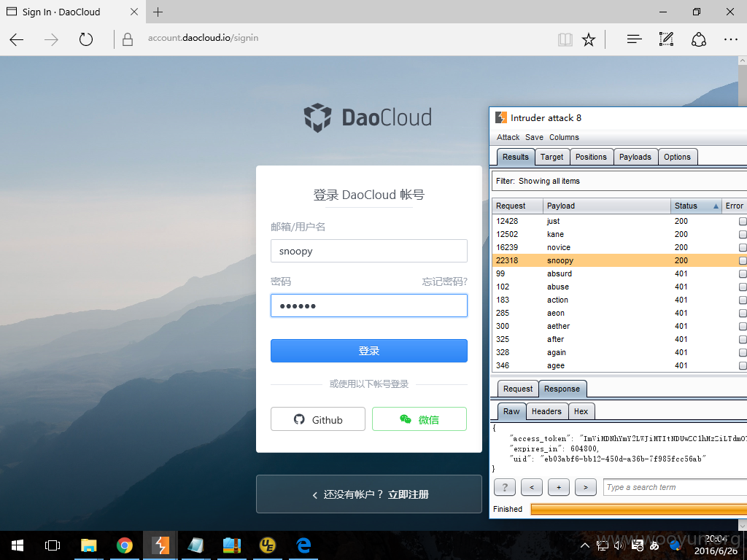This screenshot has height=560, width=747.
Task: Click the < previous match button
Action: [x=532, y=487]
